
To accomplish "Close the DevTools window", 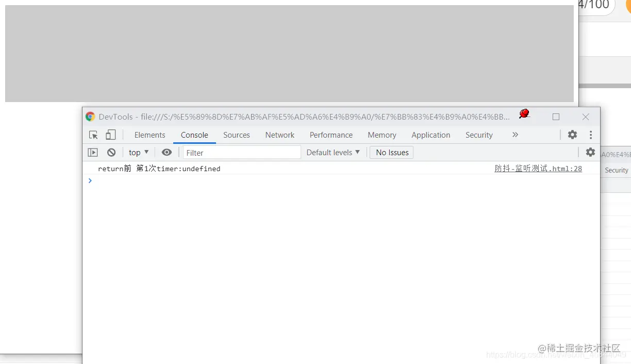I will 586,117.
